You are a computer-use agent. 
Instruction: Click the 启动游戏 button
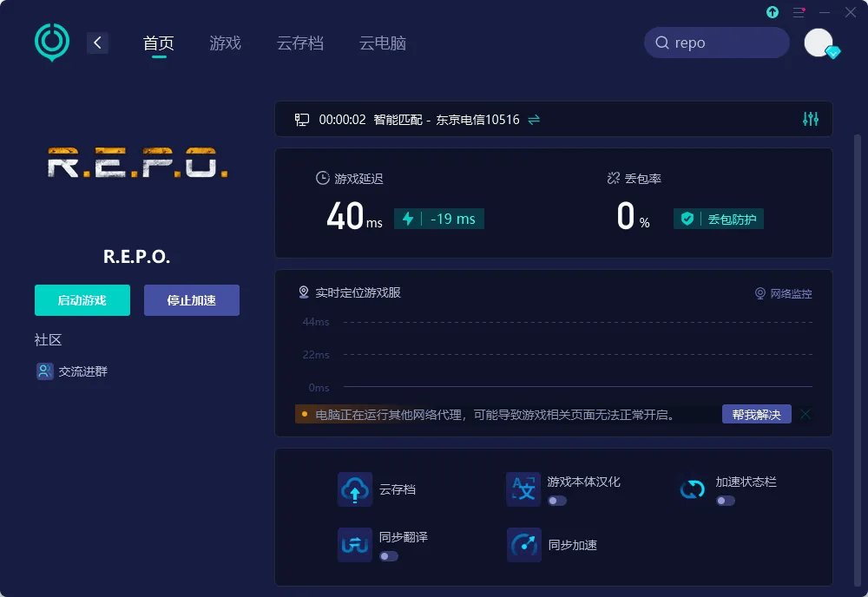82,300
